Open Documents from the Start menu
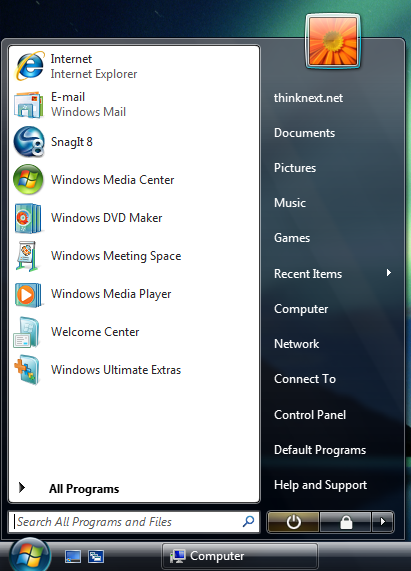 (304, 133)
